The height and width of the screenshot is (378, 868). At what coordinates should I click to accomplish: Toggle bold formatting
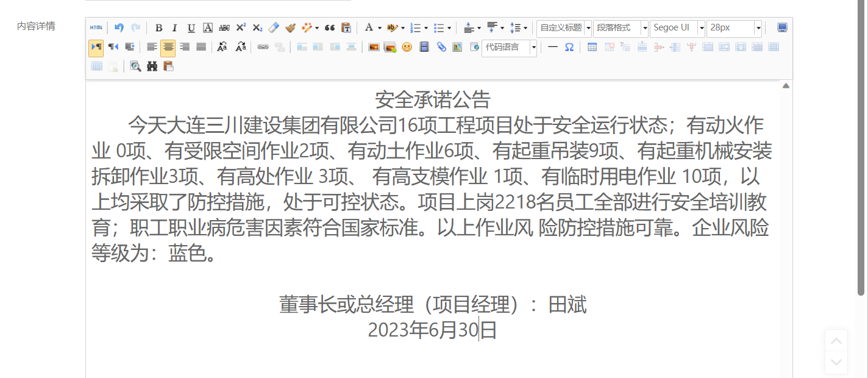click(x=158, y=27)
